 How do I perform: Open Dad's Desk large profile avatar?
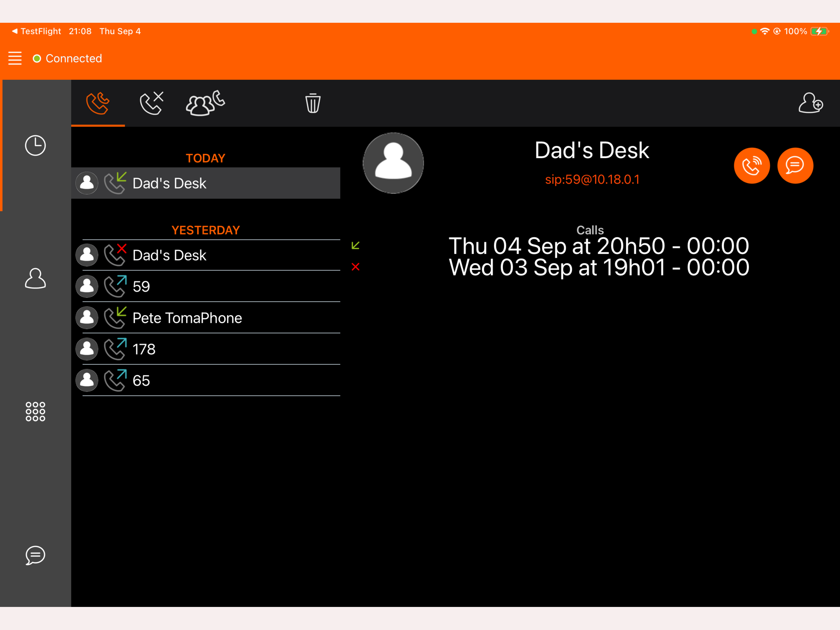(x=393, y=163)
